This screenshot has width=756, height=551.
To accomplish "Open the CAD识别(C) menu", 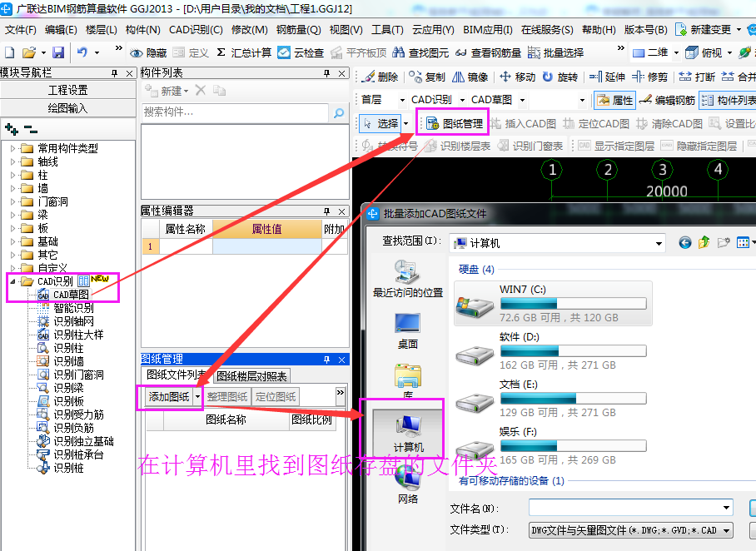I will (x=196, y=29).
